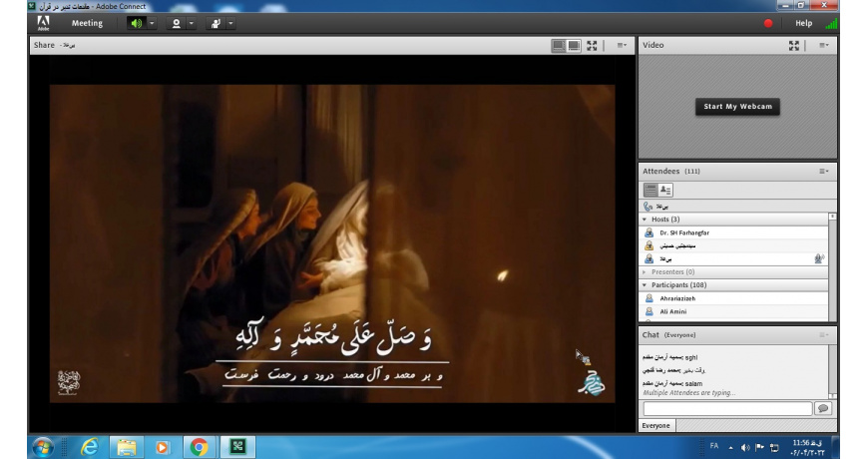Open raise hand status dropdown arrow
The width and height of the screenshot is (868, 459).
(x=230, y=23)
